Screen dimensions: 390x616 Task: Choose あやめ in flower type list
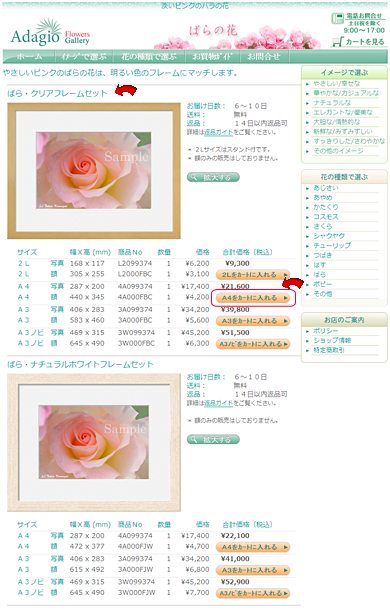coord(322,198)
